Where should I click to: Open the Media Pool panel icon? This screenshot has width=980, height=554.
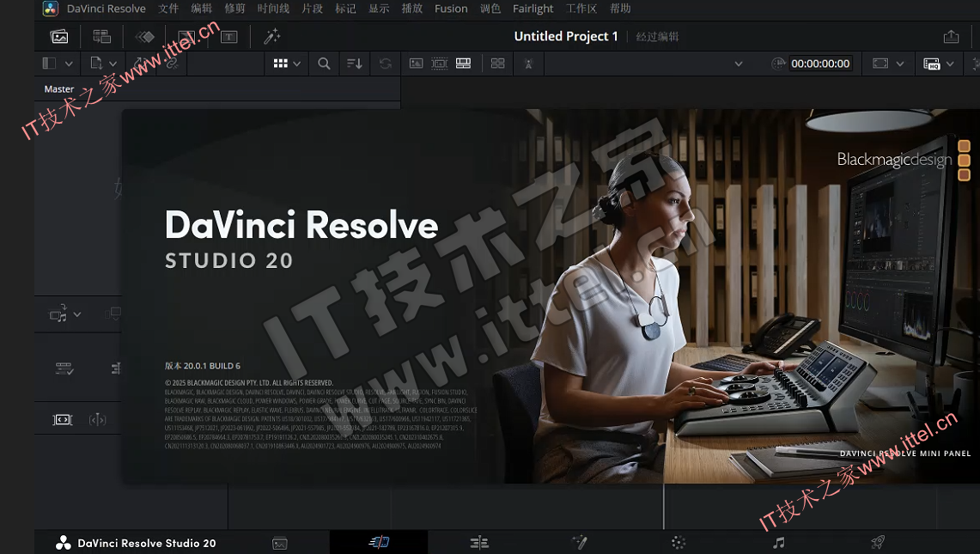click(x=59, y=37)
